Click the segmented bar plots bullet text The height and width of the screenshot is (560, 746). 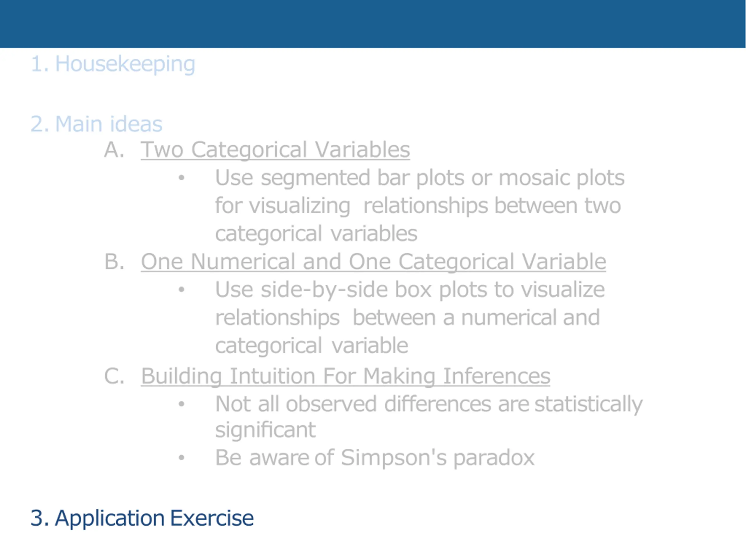click(420, 205)
